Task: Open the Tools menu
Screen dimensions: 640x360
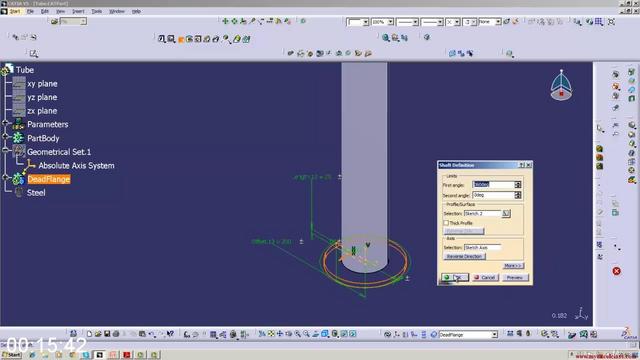Action: pos(97,11)
